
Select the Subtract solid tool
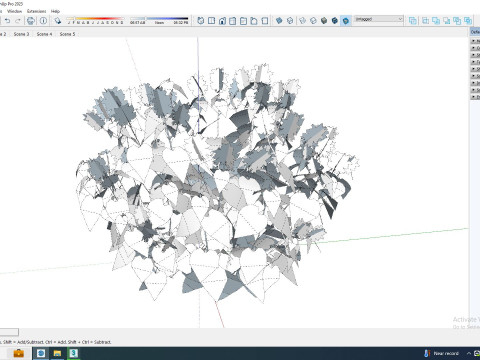tap(447, 21)
